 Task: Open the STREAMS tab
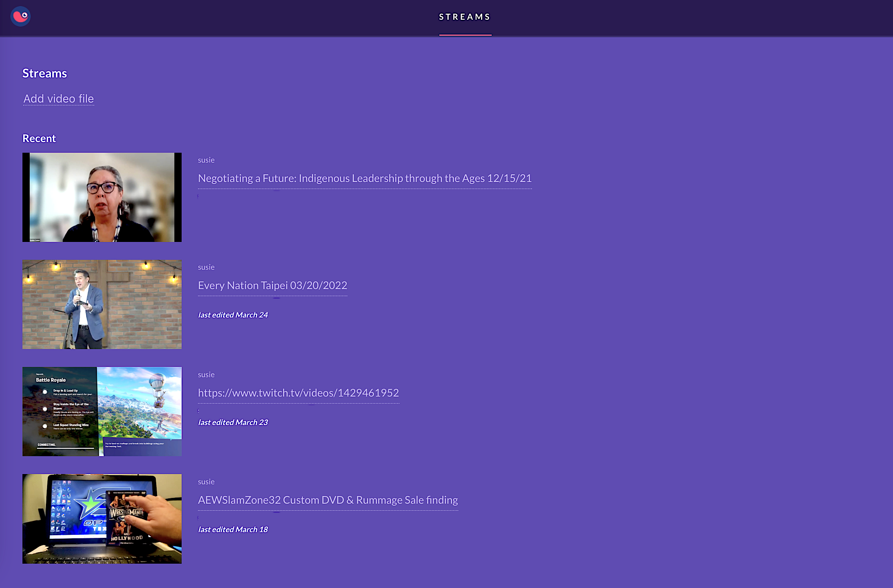coord(465,17)
